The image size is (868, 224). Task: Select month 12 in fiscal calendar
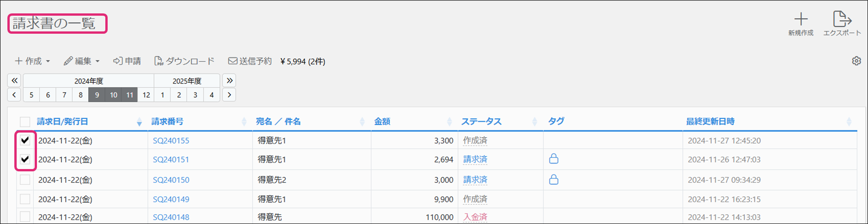(146, 95)
